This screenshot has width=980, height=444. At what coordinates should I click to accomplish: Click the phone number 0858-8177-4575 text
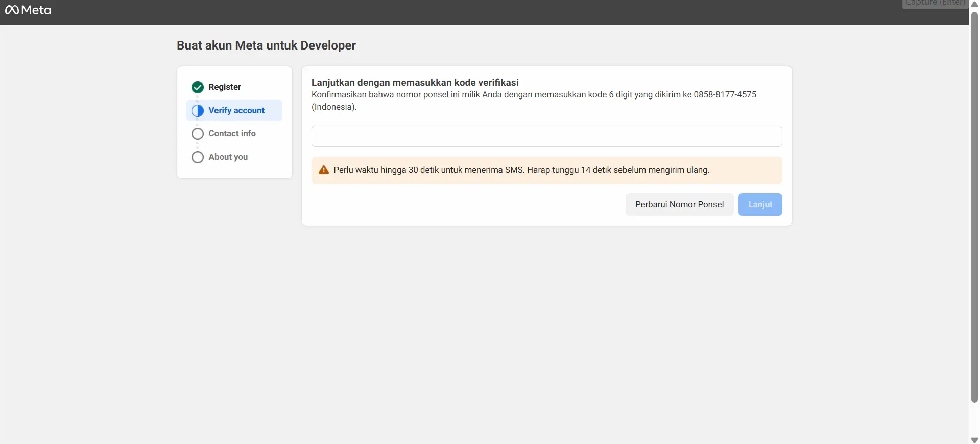(x=725, y=94)
